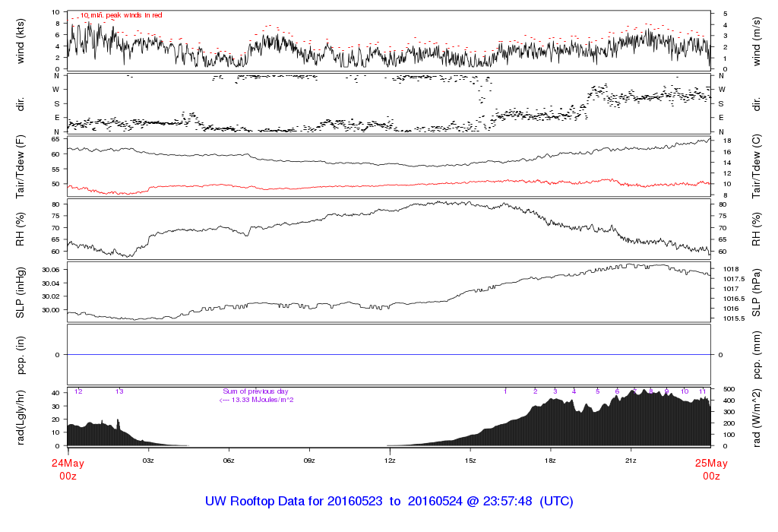Click the 'Tair/Tdew (F)' axis label
Image resolution: width=778 pixels, height=532 pixels.
point(21,166)
